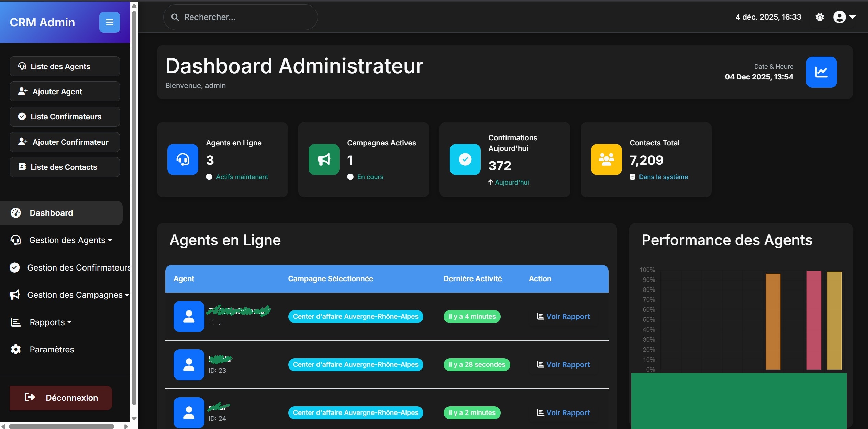The width and height of the screenshot is (868, 429).
Task: Click the hamburger menu icon next to CRM Admin
Action: (x=109, y=22)
